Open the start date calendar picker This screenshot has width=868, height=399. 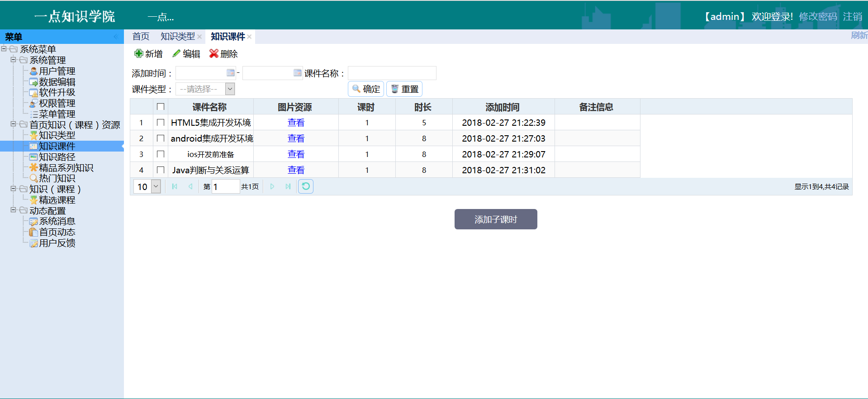tap(230, 73)
